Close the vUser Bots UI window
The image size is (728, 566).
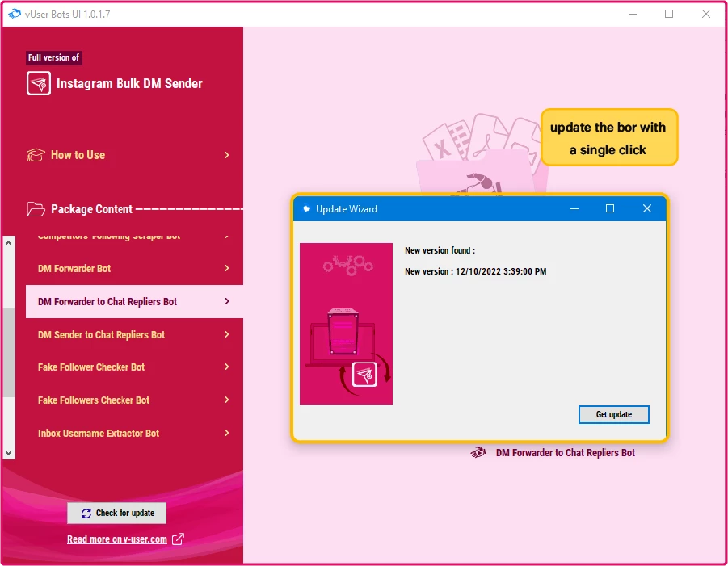click(x=706, y=14)
